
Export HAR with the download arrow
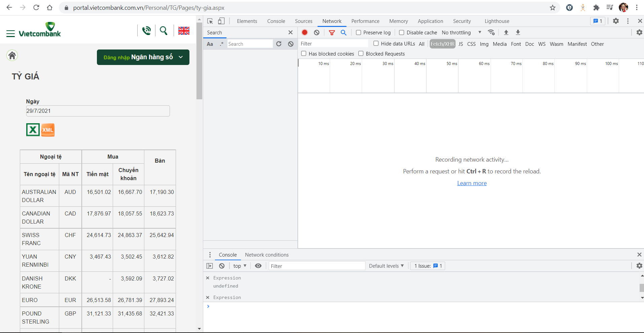(518, 32)
